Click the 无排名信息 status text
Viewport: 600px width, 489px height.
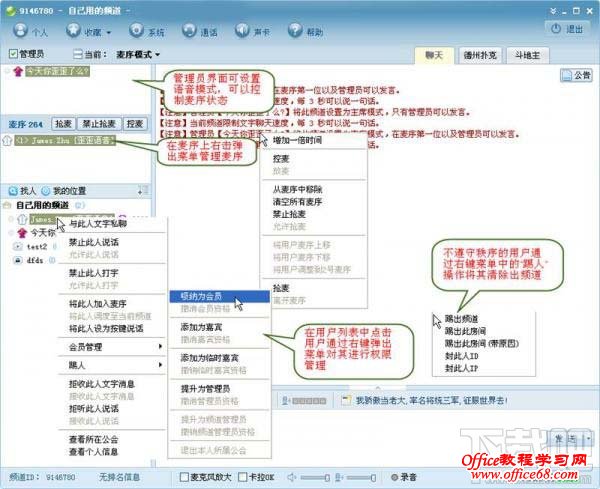(x=119, y=477)
